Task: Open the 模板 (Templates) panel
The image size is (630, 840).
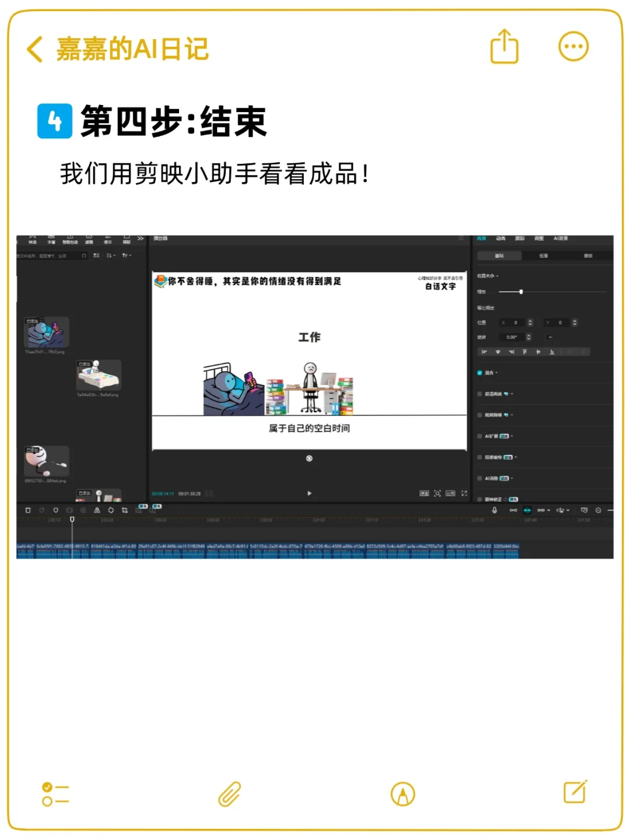Action: (126, 237)
